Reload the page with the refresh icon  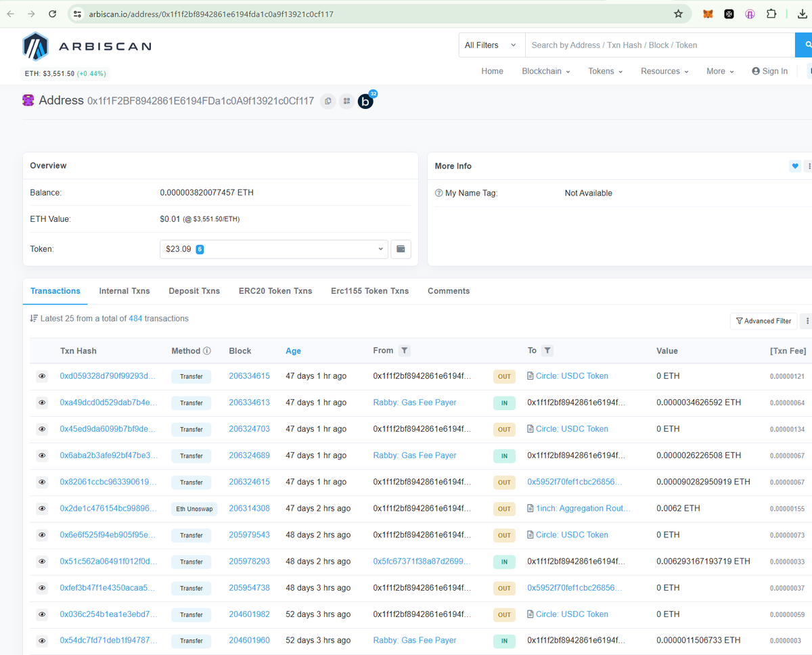(x=53, y=14)
